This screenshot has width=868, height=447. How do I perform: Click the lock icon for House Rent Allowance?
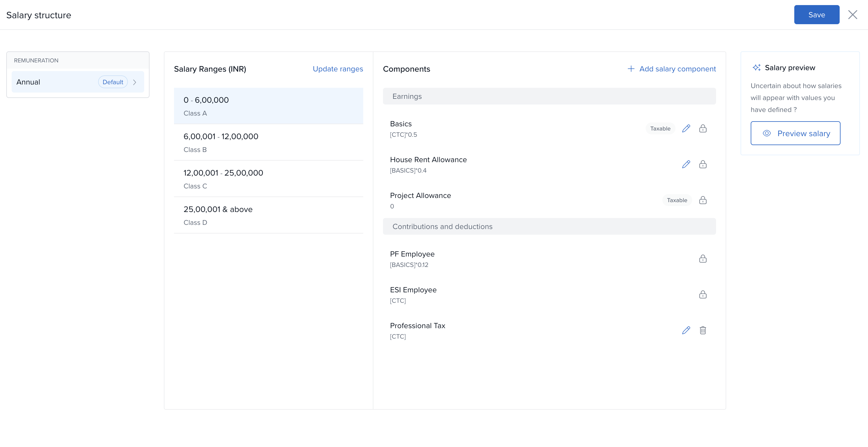(x=703, y=164)
